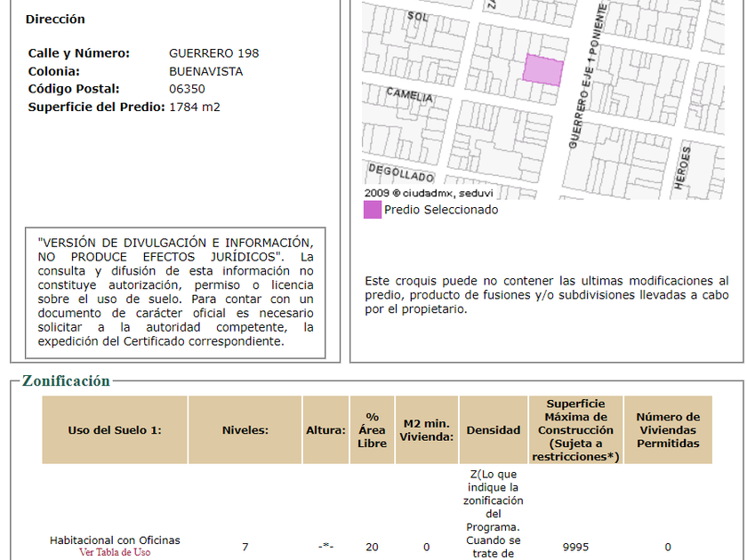This screenshot has width=747, height=560.
Task: Open the Ver Tabla de Uso link
Action: point(115,552)
